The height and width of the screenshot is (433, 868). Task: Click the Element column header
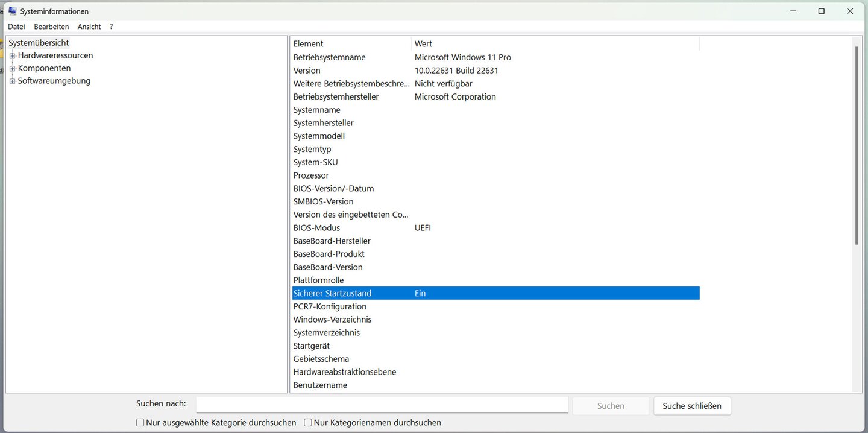(x=338, y=43)
